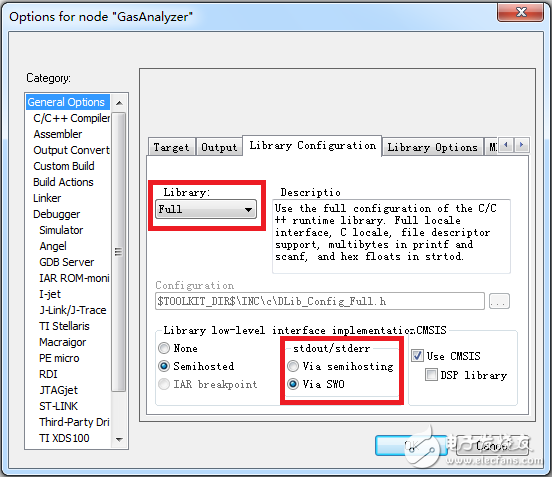The height and width of the screenshot is (477, 552).
Task: Open the Library dropdown set to Full
Action: [206, 209]
